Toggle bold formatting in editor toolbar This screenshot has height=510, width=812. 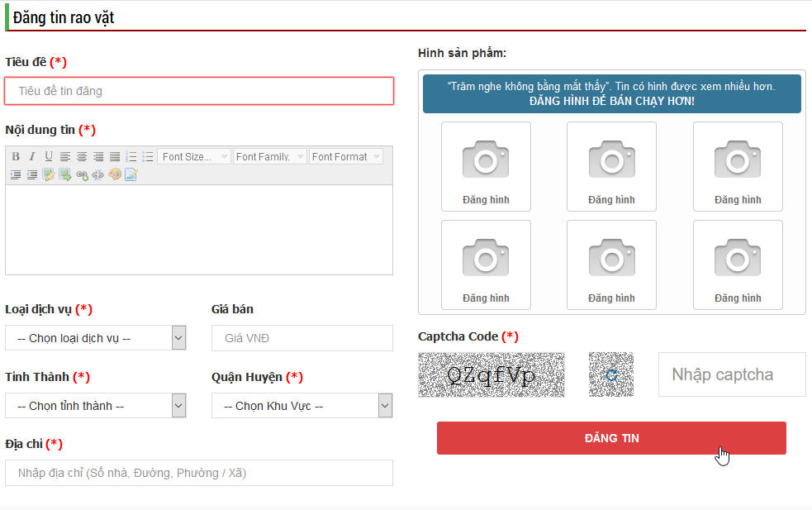pyautogui.click(x=16, y=156)
